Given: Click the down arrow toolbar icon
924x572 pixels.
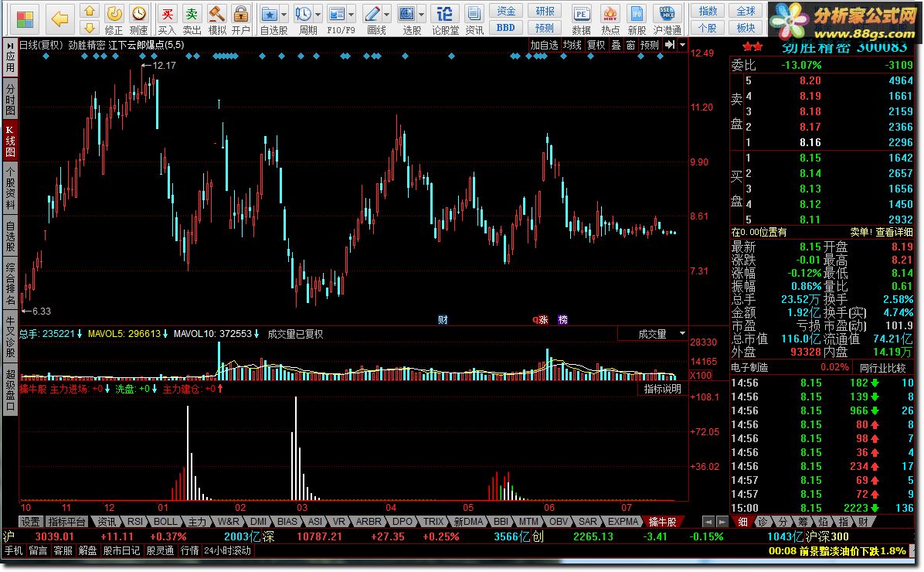Looking at the screenshot, I should pyautogui.click(x=89, y=27).
